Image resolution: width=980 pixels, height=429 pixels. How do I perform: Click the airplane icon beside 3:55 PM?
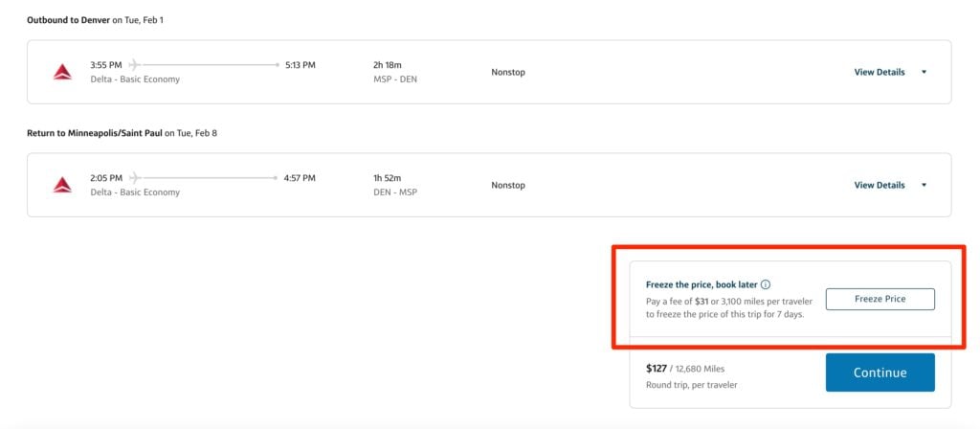click(x=134, y=64)
